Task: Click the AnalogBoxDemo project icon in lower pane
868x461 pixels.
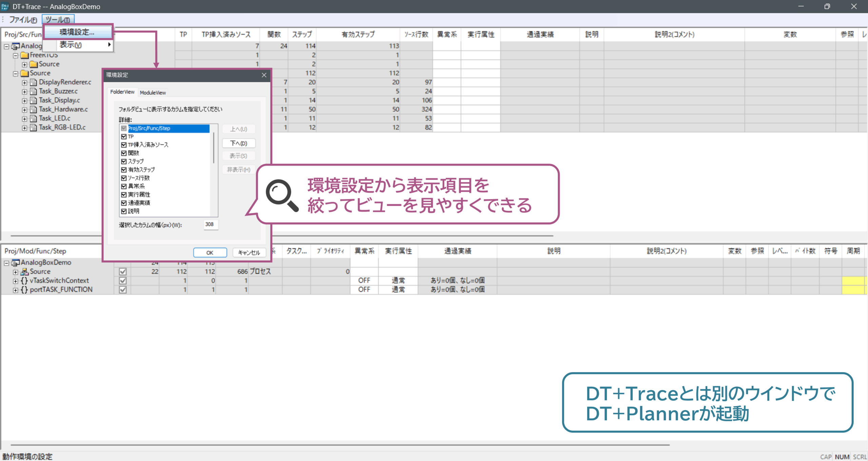Action: point(16,263)
